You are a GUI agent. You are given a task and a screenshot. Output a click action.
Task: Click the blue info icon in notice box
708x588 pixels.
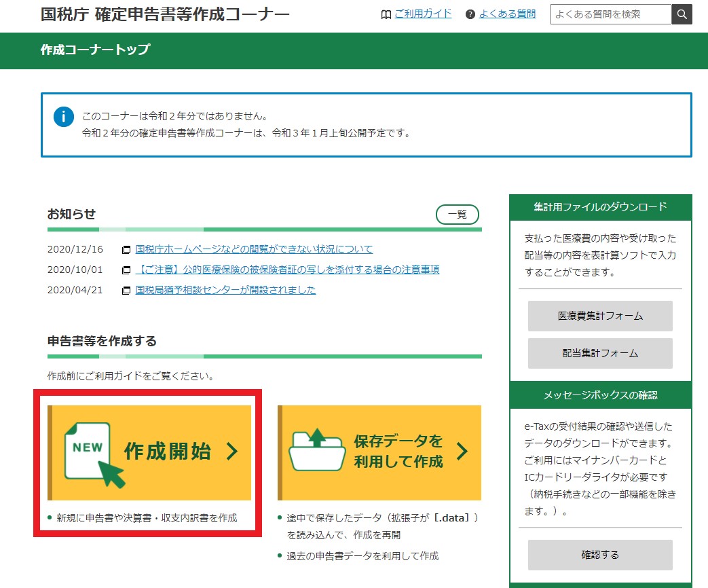tap(64, 117)
